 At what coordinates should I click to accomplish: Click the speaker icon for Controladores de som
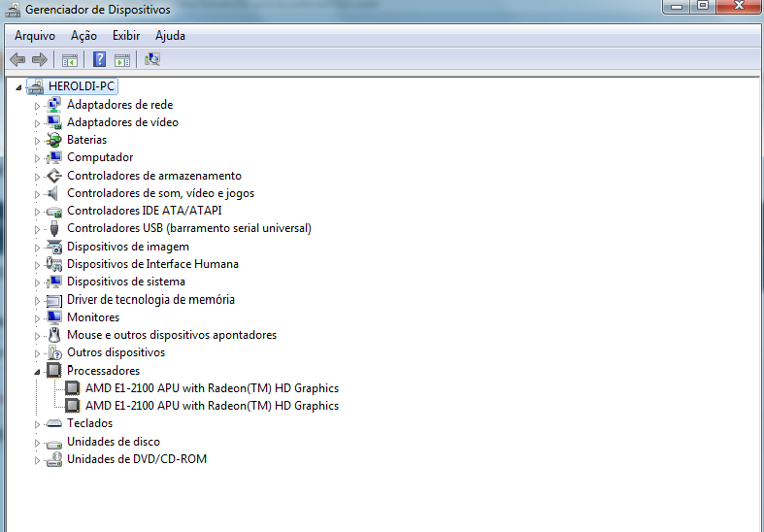[53, 193]
